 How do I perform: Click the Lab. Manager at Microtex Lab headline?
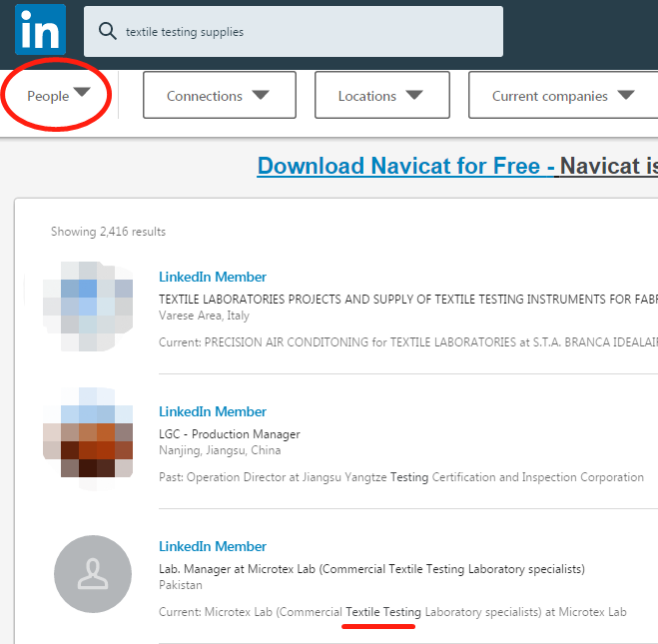[371, 569]
